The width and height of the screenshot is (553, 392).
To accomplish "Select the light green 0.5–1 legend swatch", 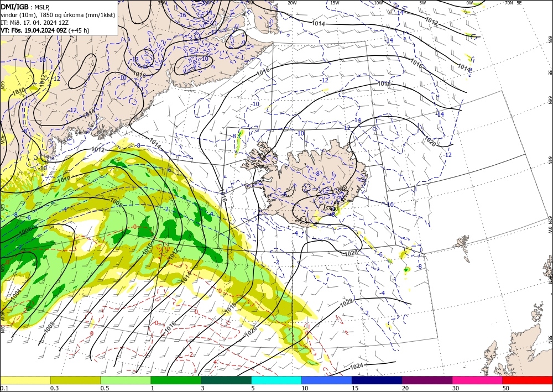I will click(126, 380).
